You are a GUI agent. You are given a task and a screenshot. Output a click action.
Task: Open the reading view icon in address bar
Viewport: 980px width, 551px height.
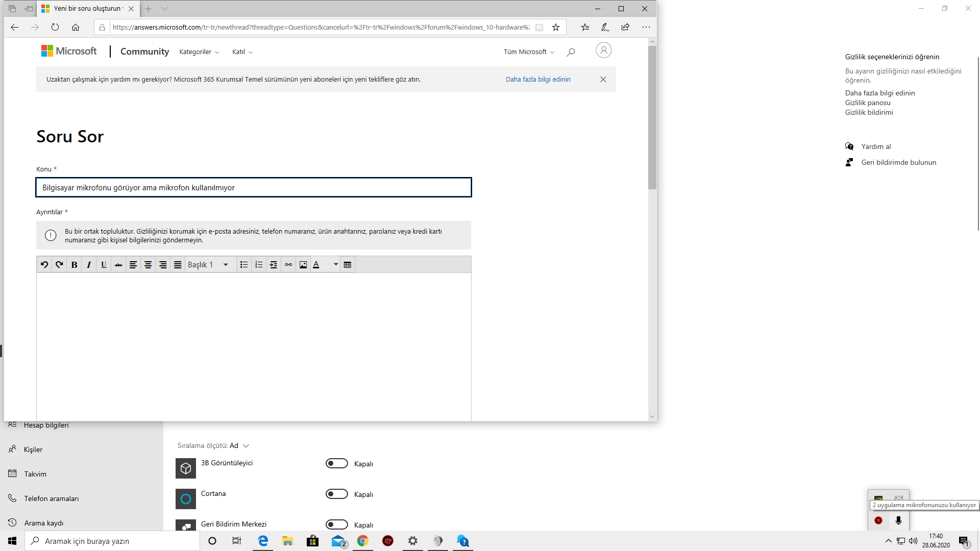point(539,27)
